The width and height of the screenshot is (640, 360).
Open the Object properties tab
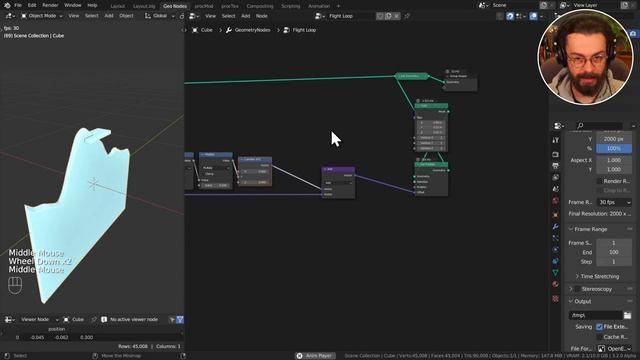coord(556,215)
